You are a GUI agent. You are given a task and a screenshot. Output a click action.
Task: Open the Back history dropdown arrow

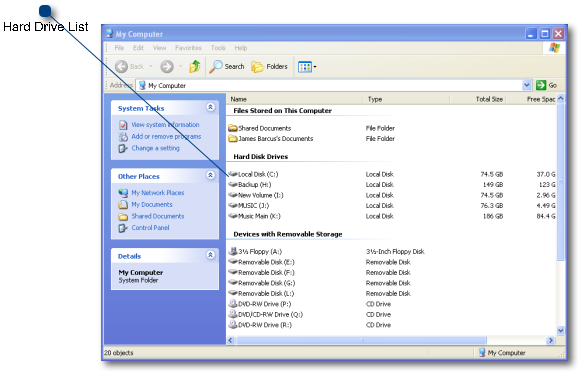tap(151, 67)
